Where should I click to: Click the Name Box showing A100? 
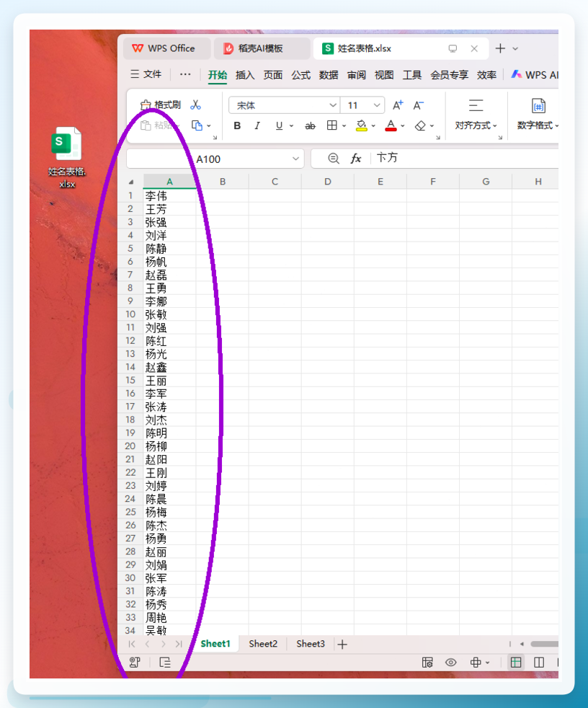(208, 159)
